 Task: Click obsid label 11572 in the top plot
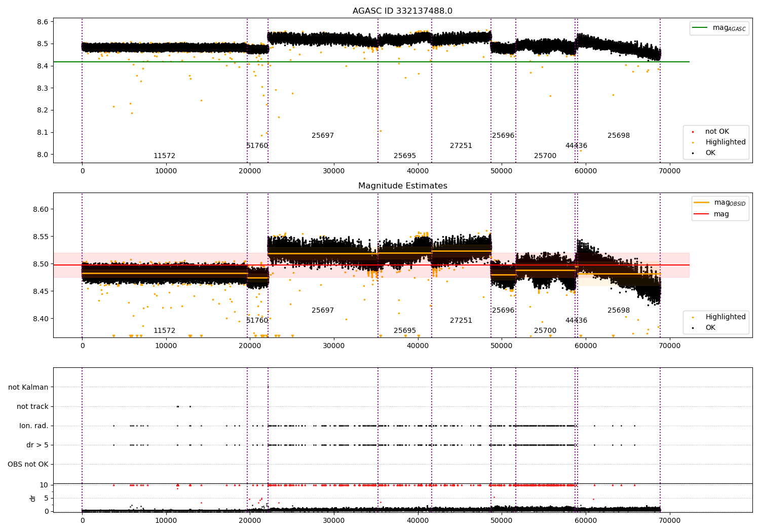pyautogui.click(x=164, y=156)
